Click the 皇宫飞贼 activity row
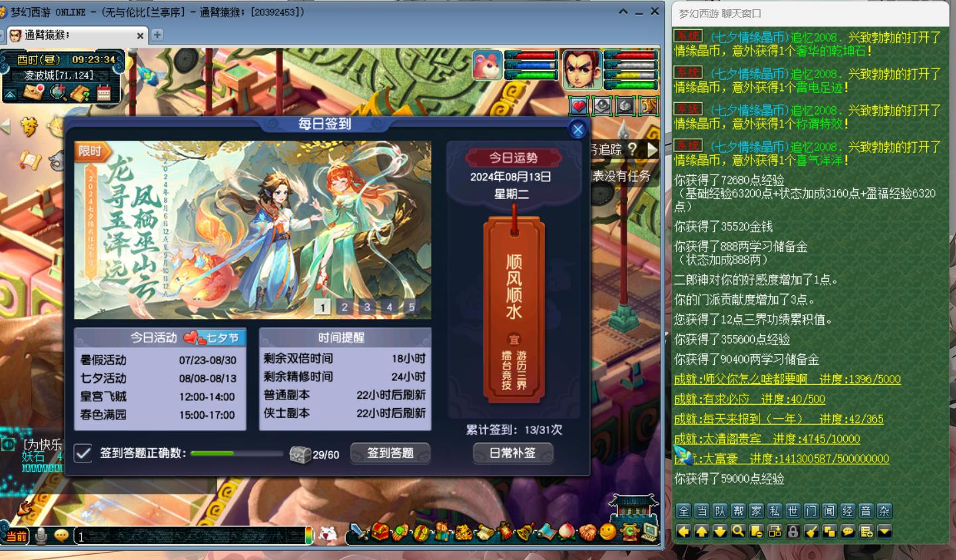This screenshot has width=956, height=560. (x=159, y=397)
